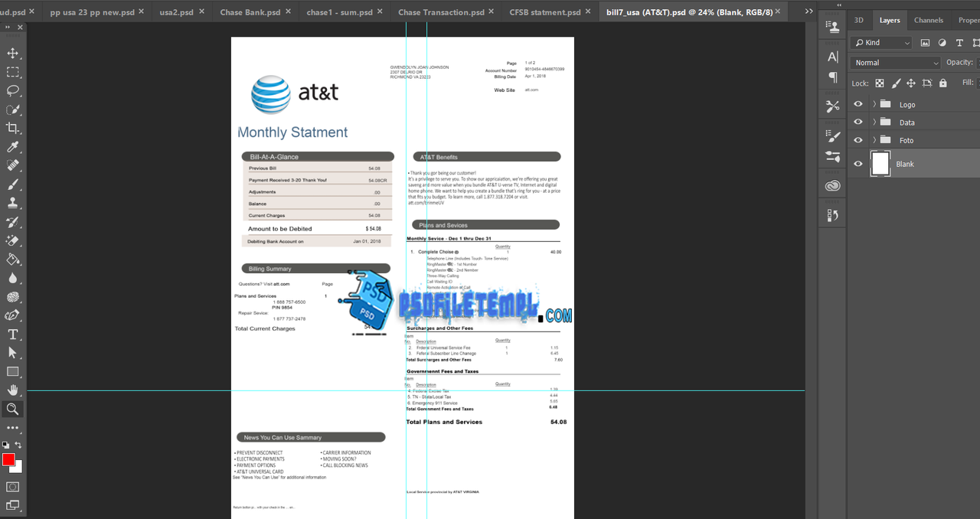Viewport: 980px width, 519px height.
Task: Select the Eyedropper tool
Action: coord(13,147)
